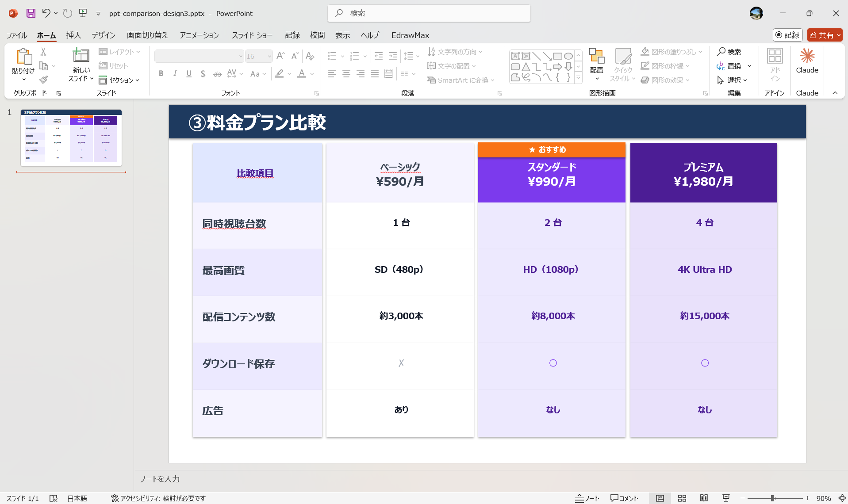Click the notes input area (ノートを入力)
Image resolution: width=848 pixels, height=504 pixels.
491,479
